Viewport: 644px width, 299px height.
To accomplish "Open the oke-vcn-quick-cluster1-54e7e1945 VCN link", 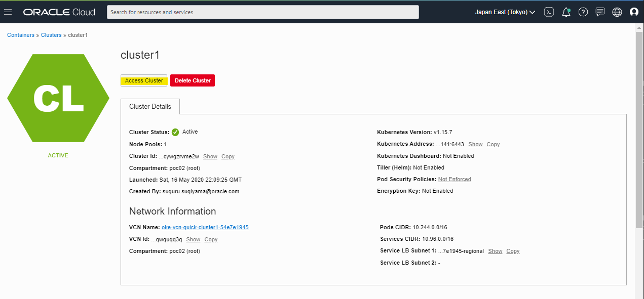I will tap(205, 227).
